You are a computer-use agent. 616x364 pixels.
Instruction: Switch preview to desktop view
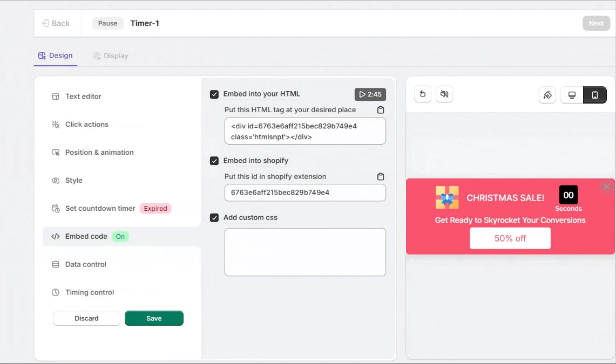coord(572,95)
